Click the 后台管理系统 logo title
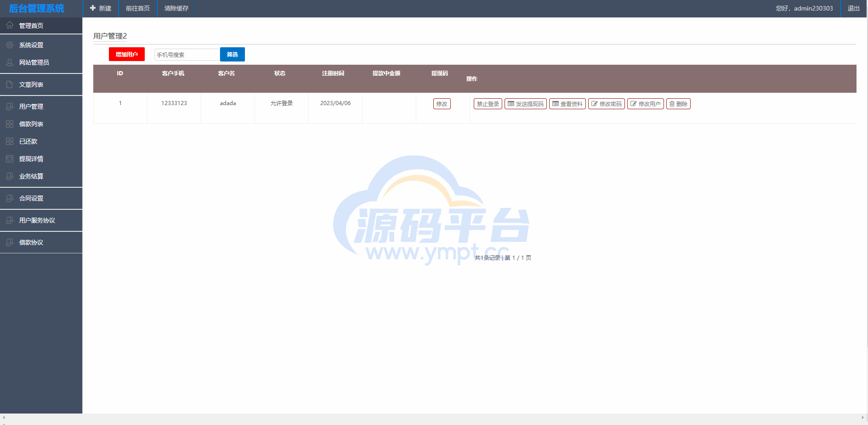The height and width of the screenshot is (425, 868). (x=37, y=8)
